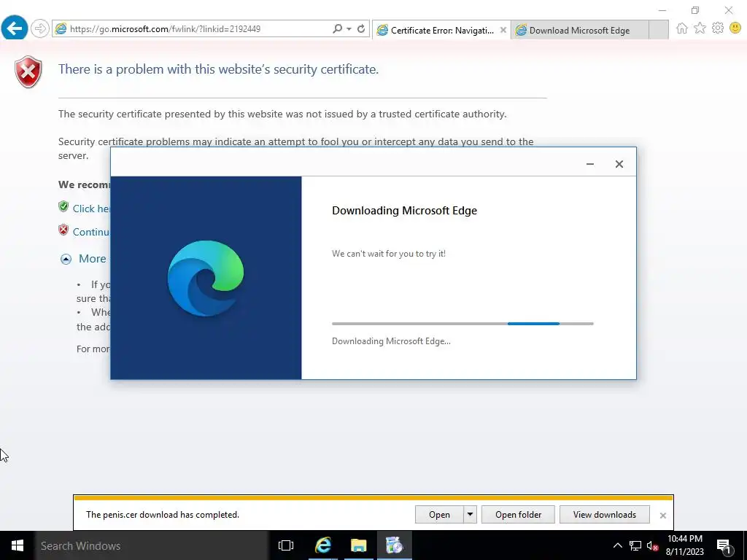Click the address bar URL field
The height and width of the screenshot is (560, 747).
[x=190, y=29]
